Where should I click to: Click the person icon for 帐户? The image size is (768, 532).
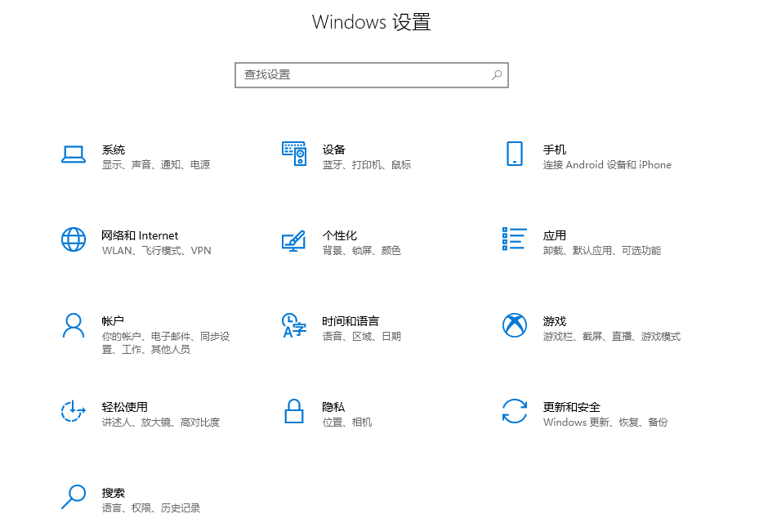point(74,325)
